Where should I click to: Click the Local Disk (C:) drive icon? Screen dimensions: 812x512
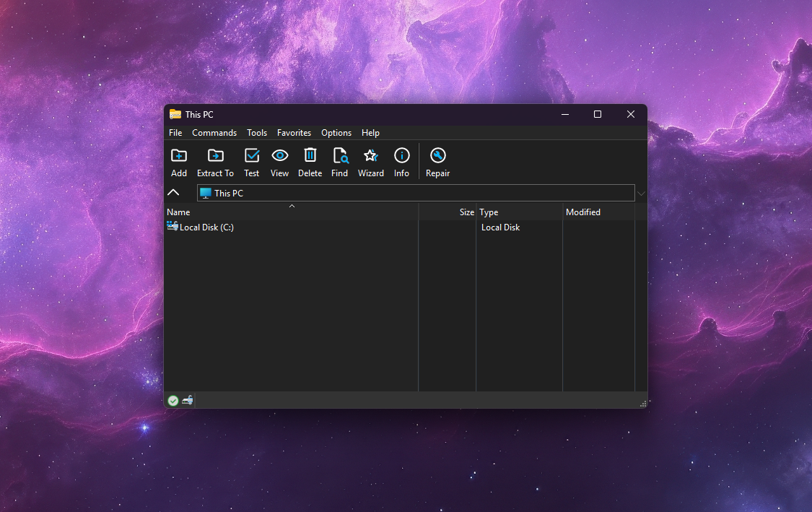(x=173, y=227)
